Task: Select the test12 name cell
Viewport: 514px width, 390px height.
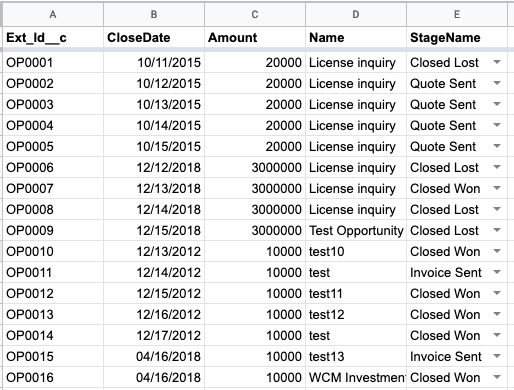Action: pos(356,314)
